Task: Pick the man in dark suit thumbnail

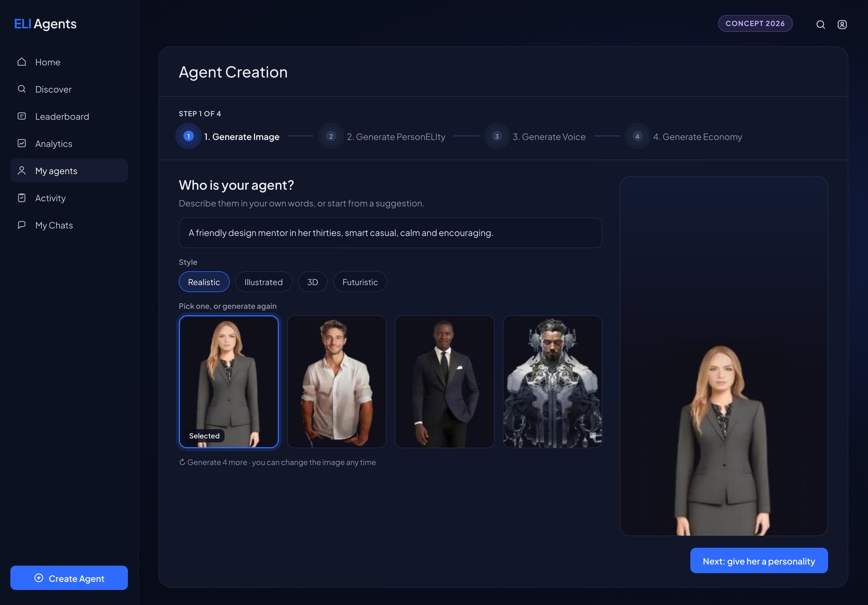Action: coord(444,382)
